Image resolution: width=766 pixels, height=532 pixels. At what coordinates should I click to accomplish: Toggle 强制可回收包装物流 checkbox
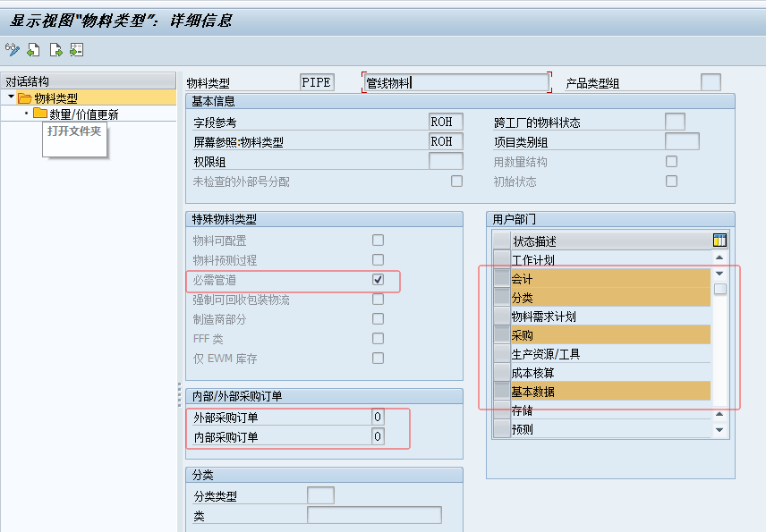click(x=378, y=300)
